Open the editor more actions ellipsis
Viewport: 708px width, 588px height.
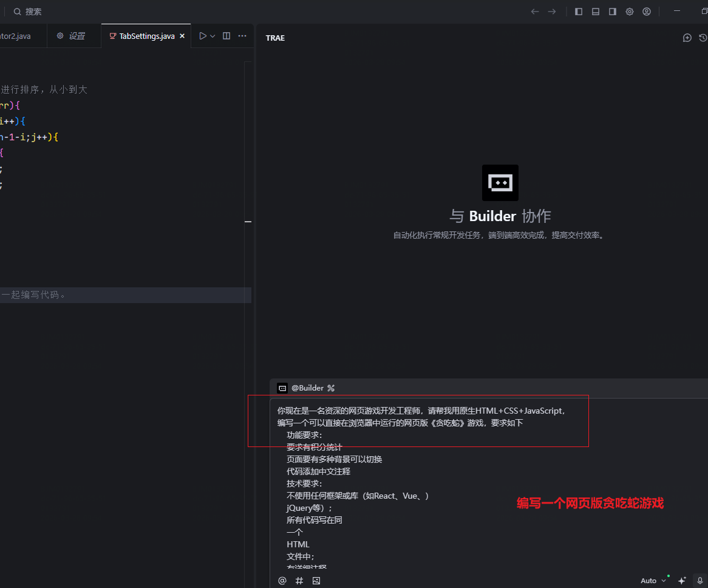[x=242, y=36]
